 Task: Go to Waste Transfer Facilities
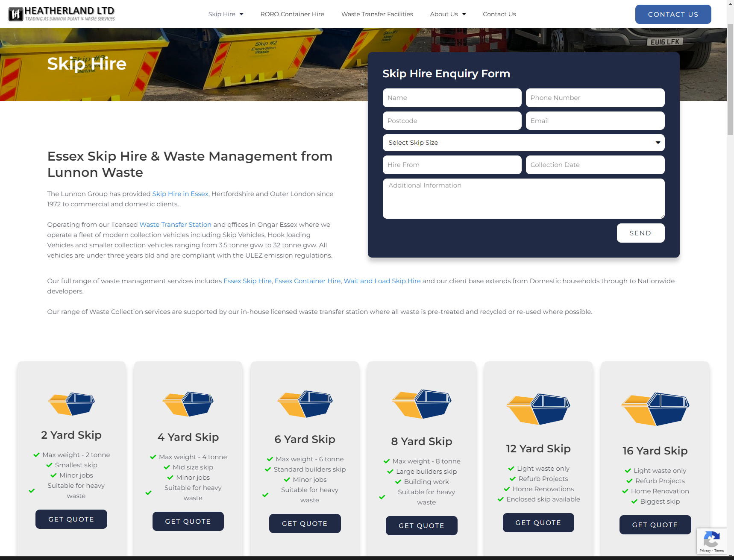coord(377,14)
